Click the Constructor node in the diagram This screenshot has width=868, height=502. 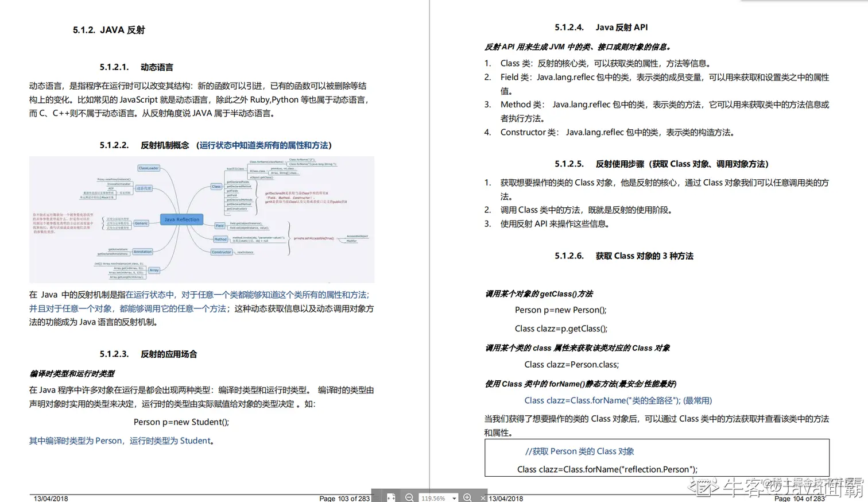click(221, 252)
